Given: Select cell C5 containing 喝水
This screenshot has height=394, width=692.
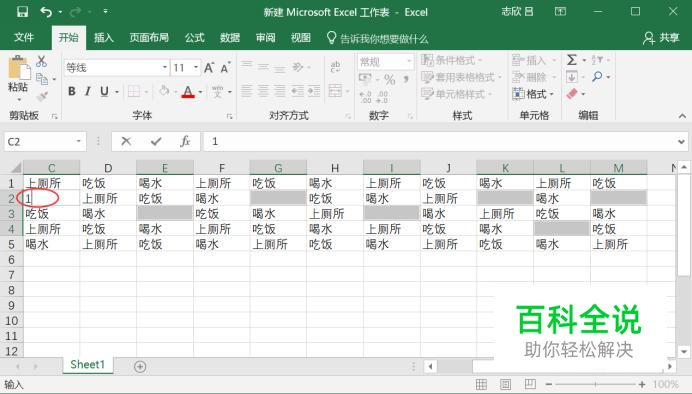Looking at the screenshot, I should click(51, 244).
